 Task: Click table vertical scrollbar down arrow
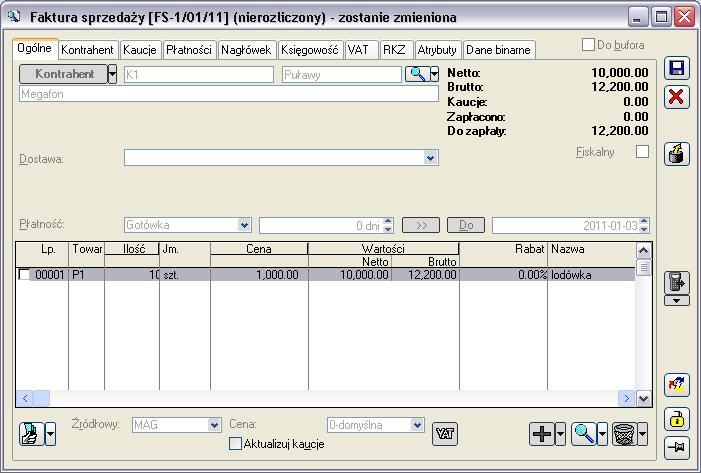pos(643,398)
